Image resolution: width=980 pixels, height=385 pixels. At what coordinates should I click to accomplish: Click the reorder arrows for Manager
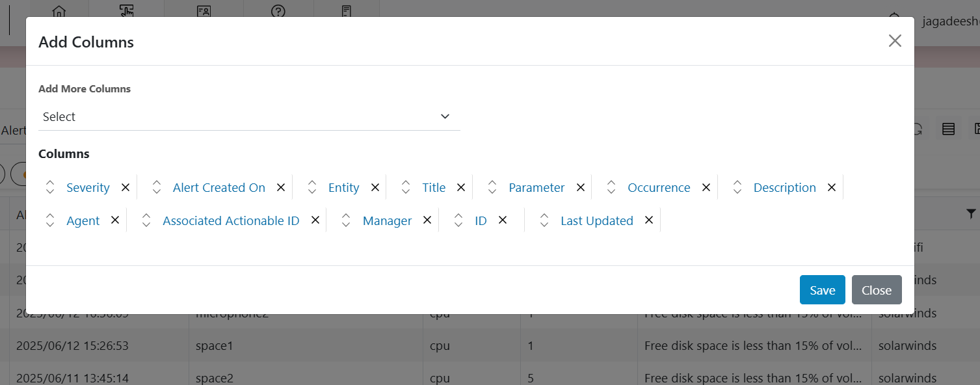coord(346,220)
